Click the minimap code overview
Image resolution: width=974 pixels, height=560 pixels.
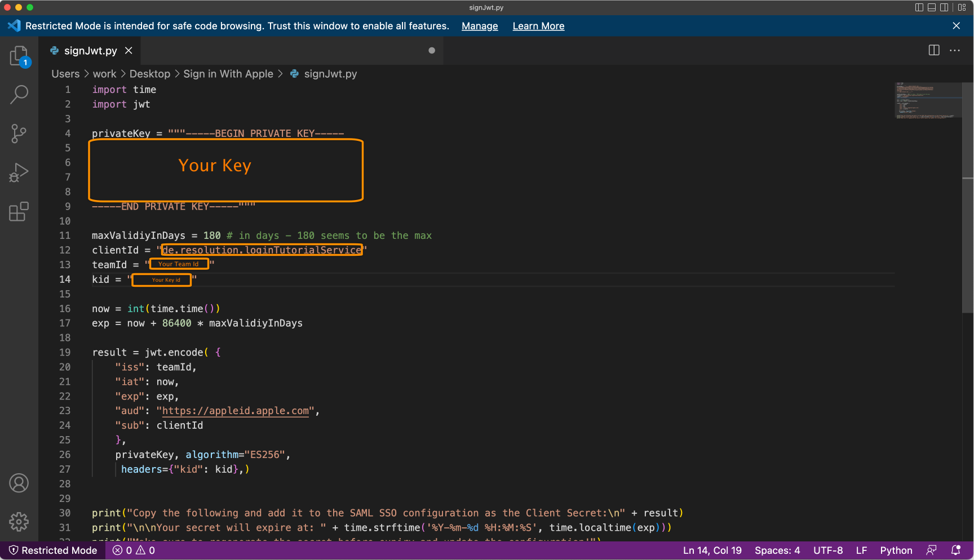coord(928,100)
